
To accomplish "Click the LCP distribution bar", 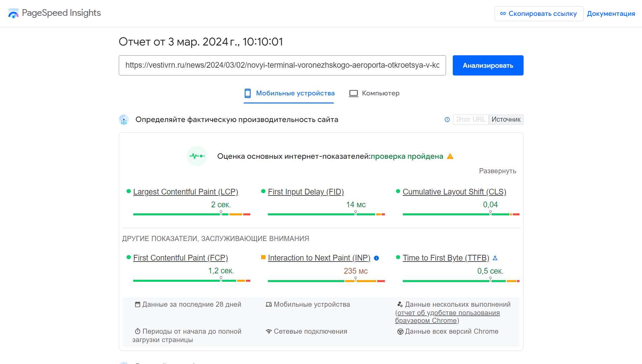I will pos(192,214).
